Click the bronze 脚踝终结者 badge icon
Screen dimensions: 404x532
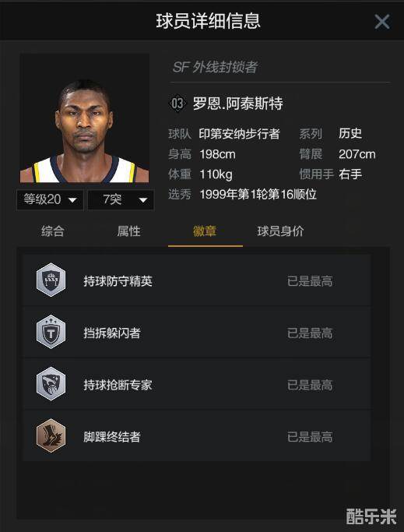[x=51, y=435]
